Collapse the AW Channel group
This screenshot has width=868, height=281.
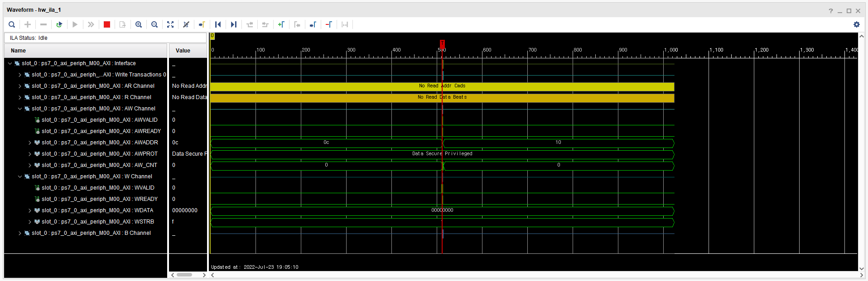[20, 109]
